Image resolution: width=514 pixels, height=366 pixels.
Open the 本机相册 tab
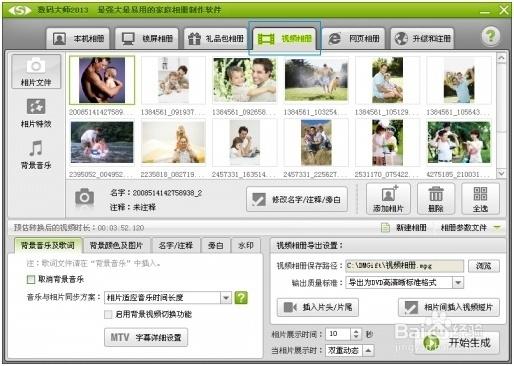click(78, 39)
